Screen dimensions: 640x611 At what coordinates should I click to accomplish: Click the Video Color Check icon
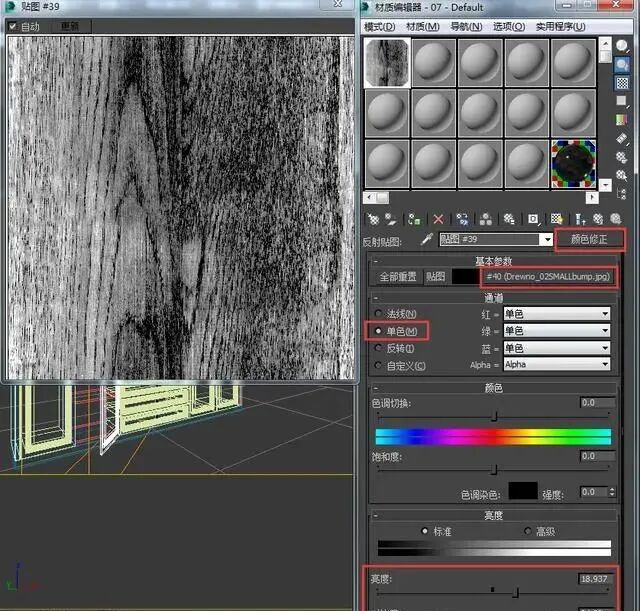621,120
